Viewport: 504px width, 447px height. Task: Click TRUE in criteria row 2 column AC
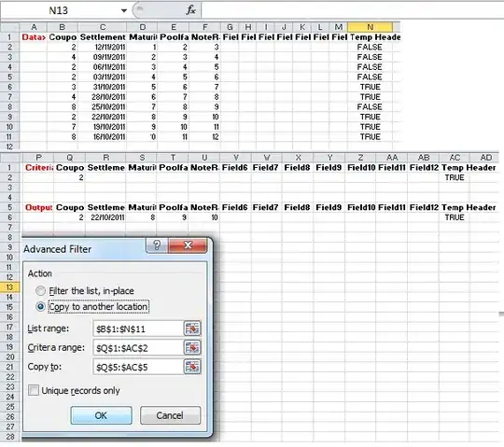pos(455,177)
